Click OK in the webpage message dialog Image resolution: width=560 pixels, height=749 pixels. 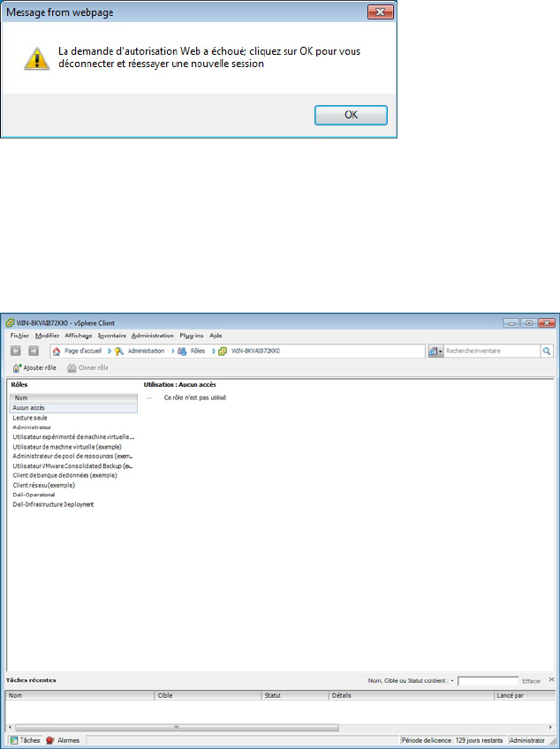pyautogui.click(x=351, y=115)
